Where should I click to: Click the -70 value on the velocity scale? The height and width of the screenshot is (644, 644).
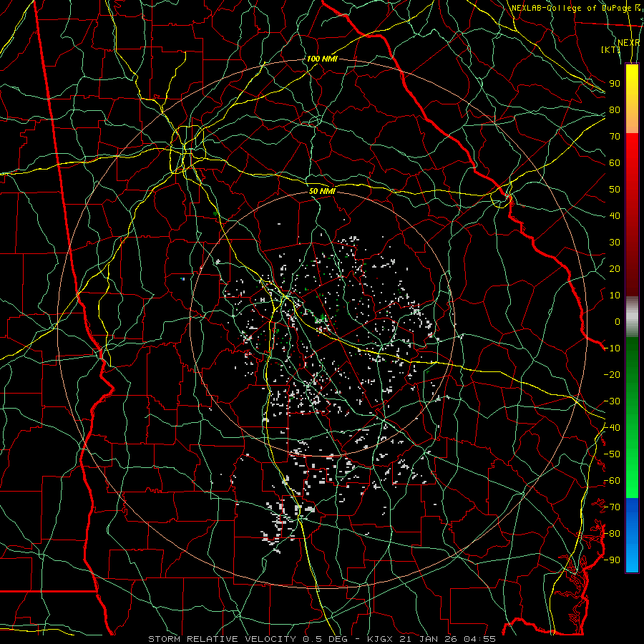612,507
